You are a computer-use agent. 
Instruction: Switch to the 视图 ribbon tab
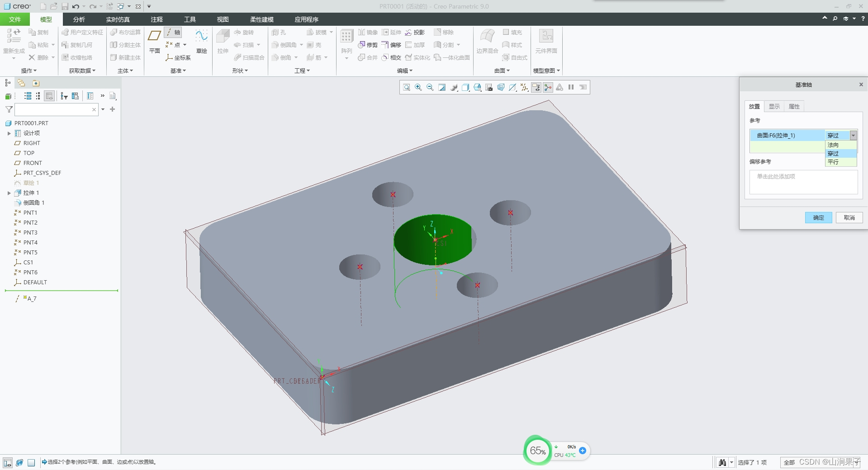coord(223,19)
